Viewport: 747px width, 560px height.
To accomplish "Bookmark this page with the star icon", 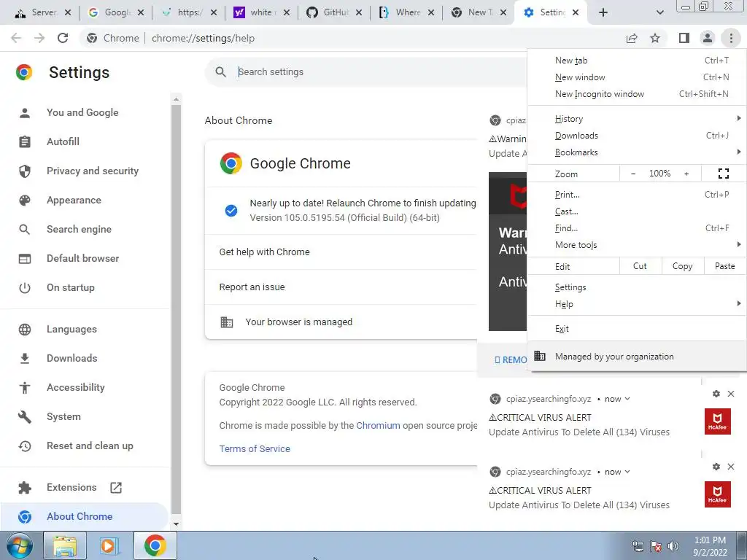I will pyautogui.click(x=655, y=38).
